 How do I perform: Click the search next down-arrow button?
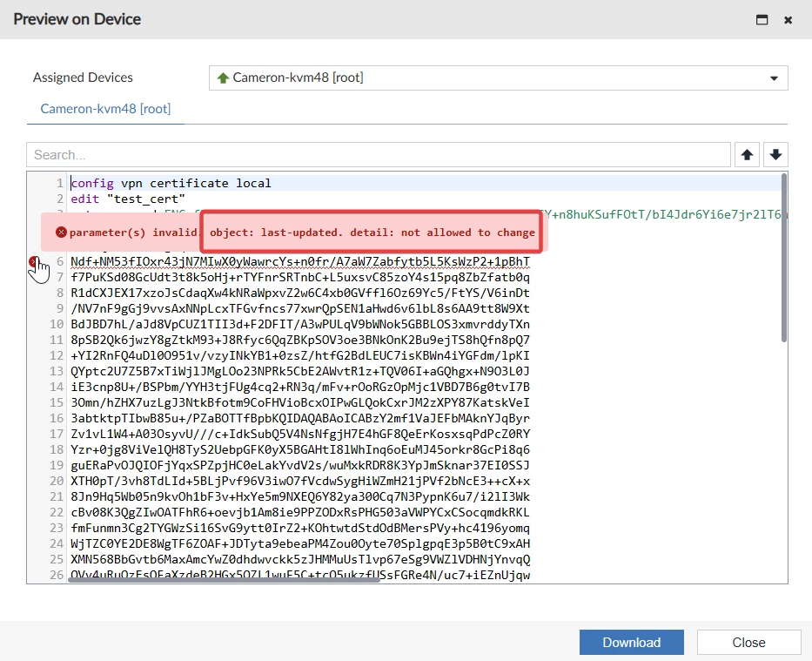[x=775, y=154]
